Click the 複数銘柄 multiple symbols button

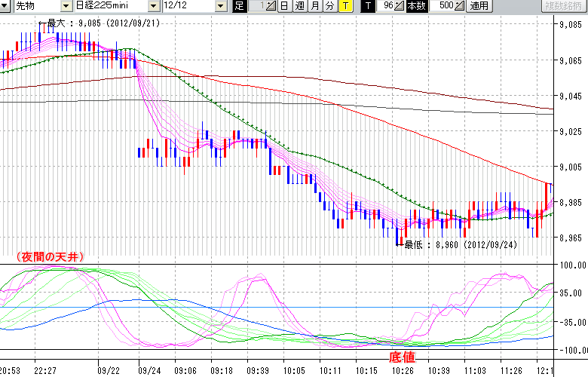(563, 6)
